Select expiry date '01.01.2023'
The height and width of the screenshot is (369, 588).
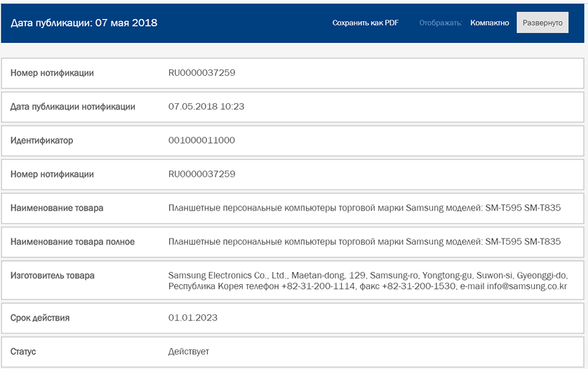coord(193,318)
